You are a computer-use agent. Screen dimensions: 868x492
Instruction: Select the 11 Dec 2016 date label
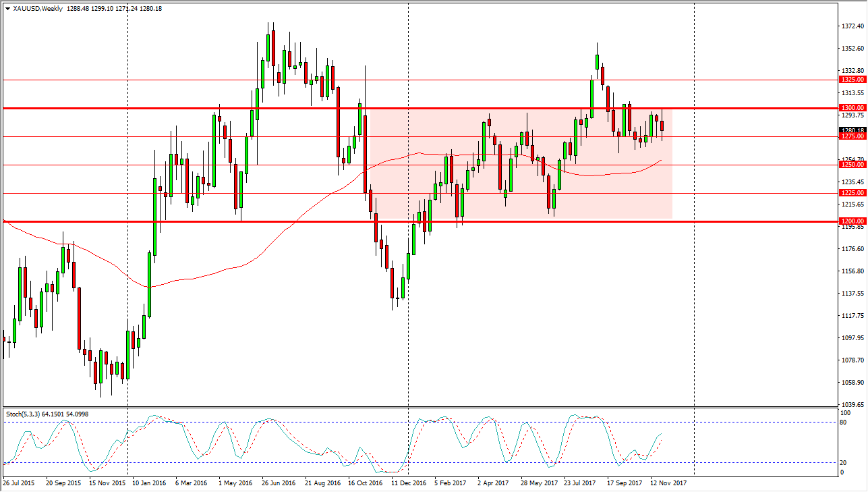[409, 483]
